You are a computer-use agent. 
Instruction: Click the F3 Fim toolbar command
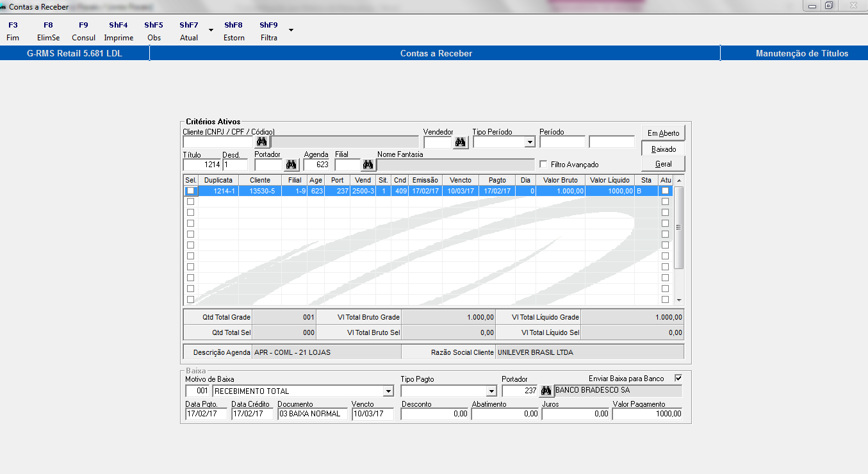pos(13,31)
